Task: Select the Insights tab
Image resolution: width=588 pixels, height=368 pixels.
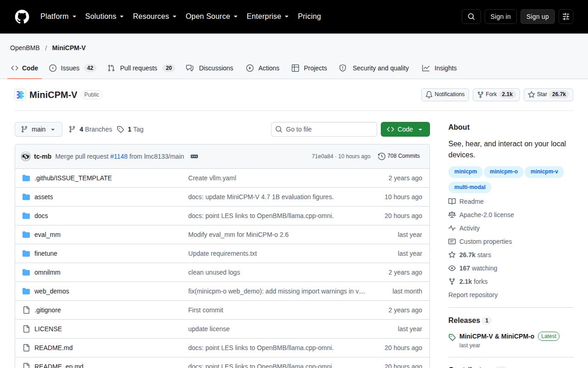Action: [x=440, y=68]
